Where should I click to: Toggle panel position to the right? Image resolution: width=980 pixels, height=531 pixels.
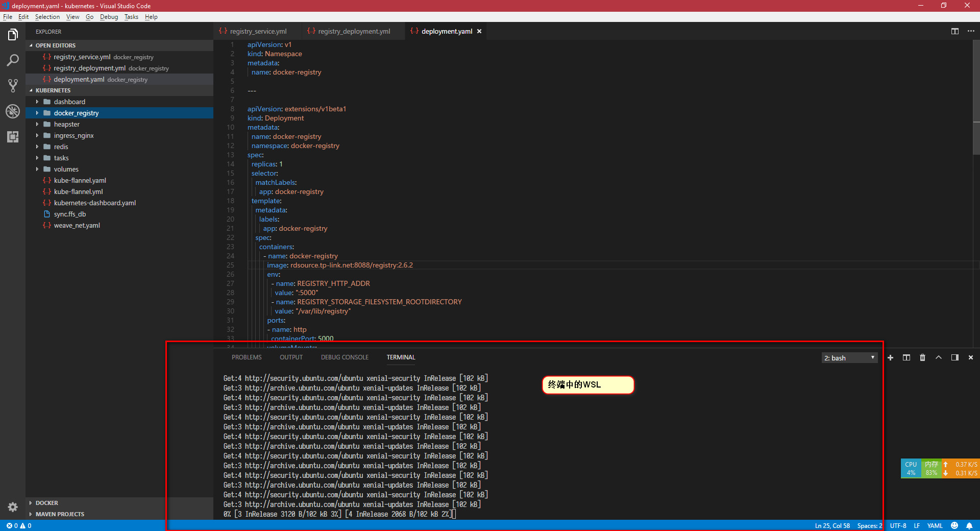954,357
